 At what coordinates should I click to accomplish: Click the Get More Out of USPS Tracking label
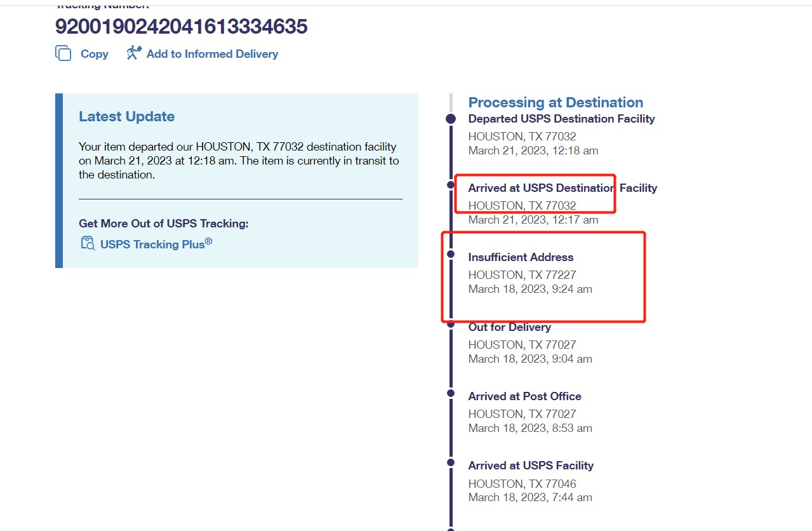click(x=163, y=224)
